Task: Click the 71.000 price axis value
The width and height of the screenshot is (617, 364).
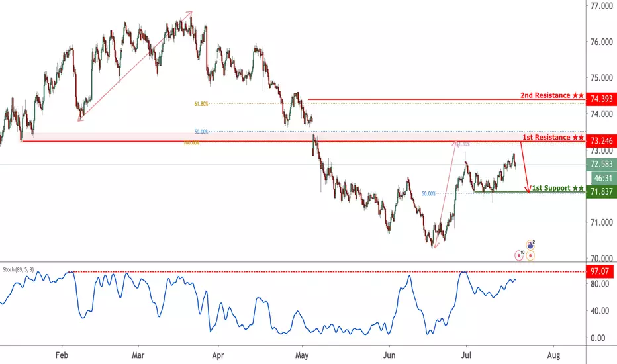Action: 602,222
